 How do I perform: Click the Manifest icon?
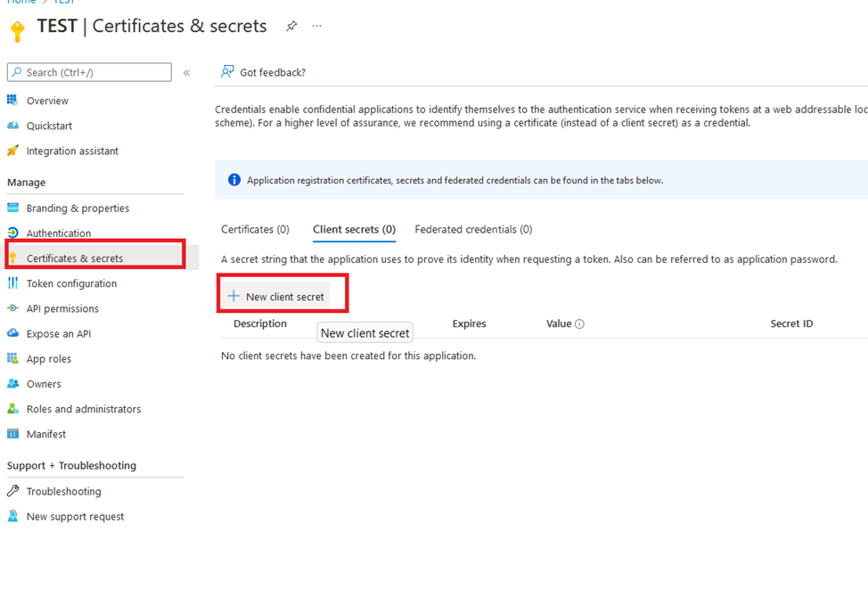12,434
